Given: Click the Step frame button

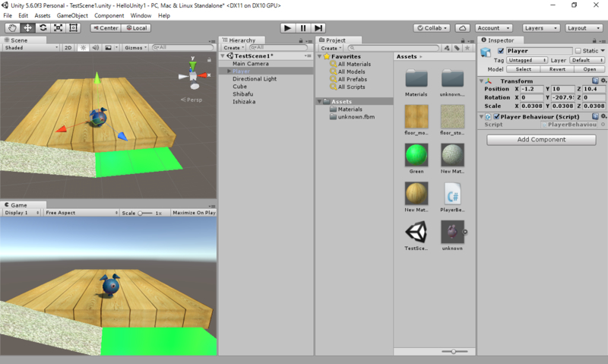Looking at the screenshot, I should point(318,28).
